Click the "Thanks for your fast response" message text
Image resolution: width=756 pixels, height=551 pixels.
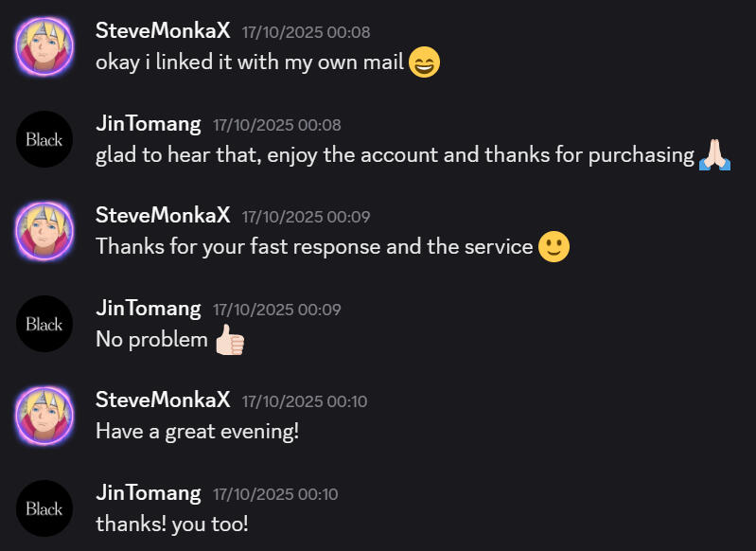[x=314, y=247]
